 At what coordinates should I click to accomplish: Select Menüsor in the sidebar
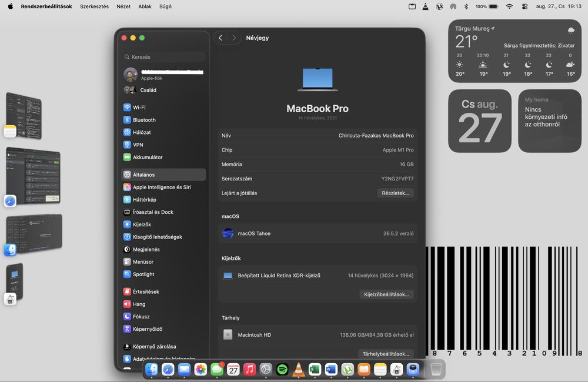[x=163, y=262]
